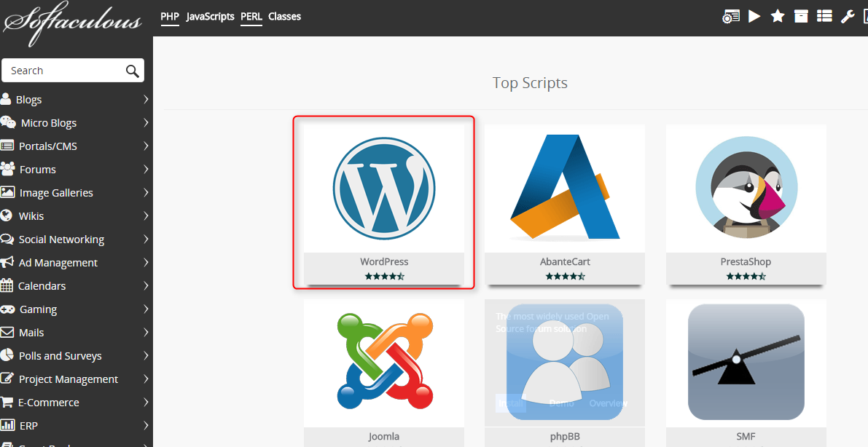Expand the ERP category chevron
The height and width of the screenshot is (447, 868).
click(146, 425)
